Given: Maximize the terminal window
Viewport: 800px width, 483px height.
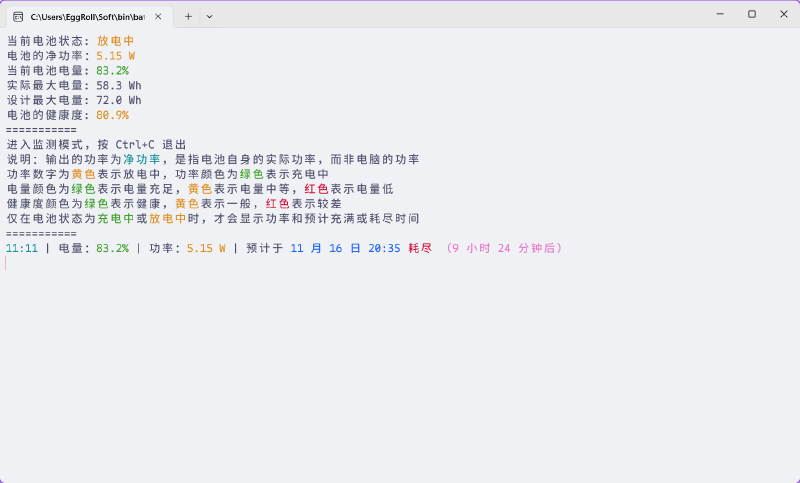Looking at the screenshot, I should click(x=752, y=14).
